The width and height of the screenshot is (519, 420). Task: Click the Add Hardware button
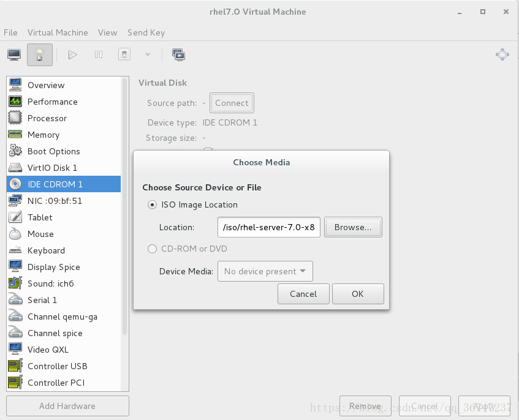pos(67,406)
